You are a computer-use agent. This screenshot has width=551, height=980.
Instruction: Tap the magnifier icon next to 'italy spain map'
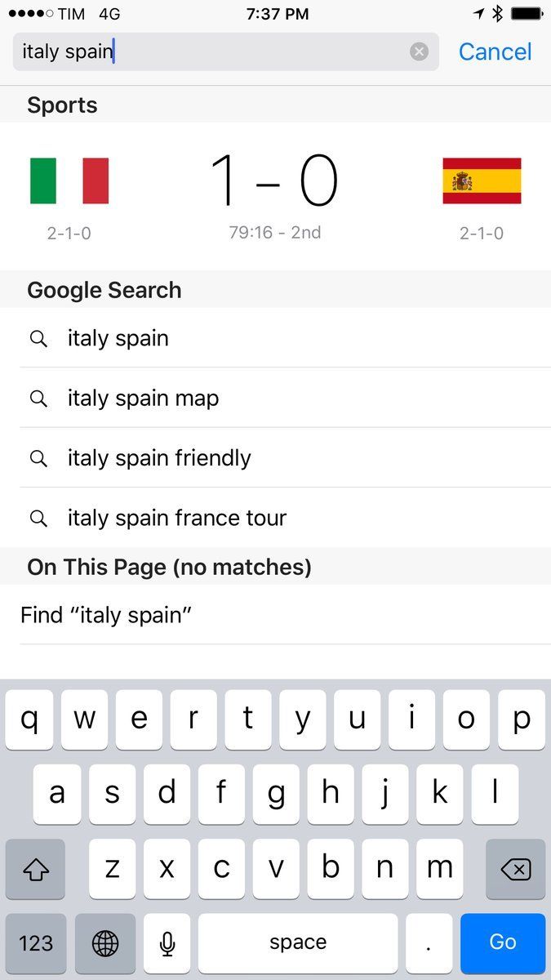click(x=38, y=398)
